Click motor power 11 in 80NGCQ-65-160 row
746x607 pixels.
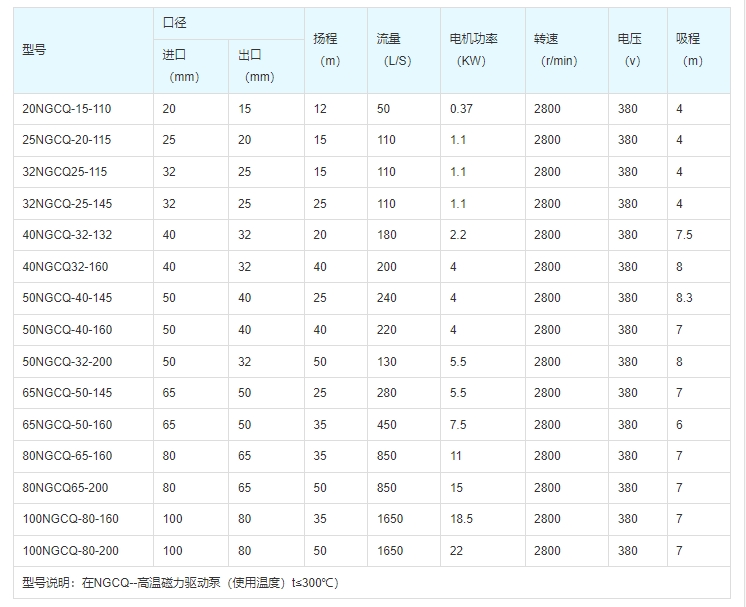point(456,456)
